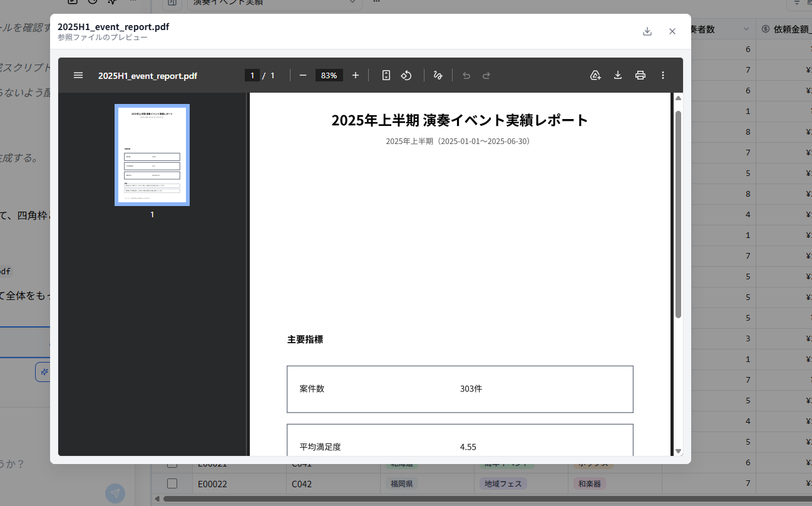Zoom in with the plus button
Viewport: 812px width, 506px height.
356,75
